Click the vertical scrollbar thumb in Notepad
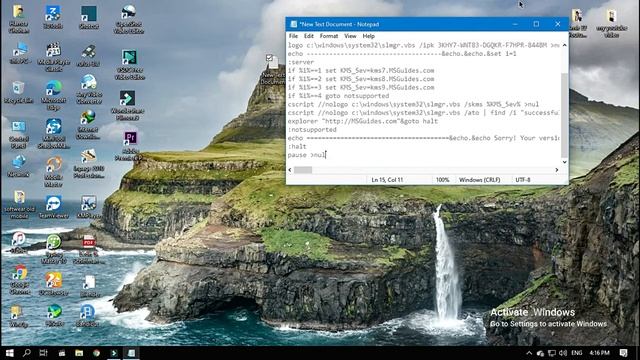640x360 pixels. (x=564, y=116)
